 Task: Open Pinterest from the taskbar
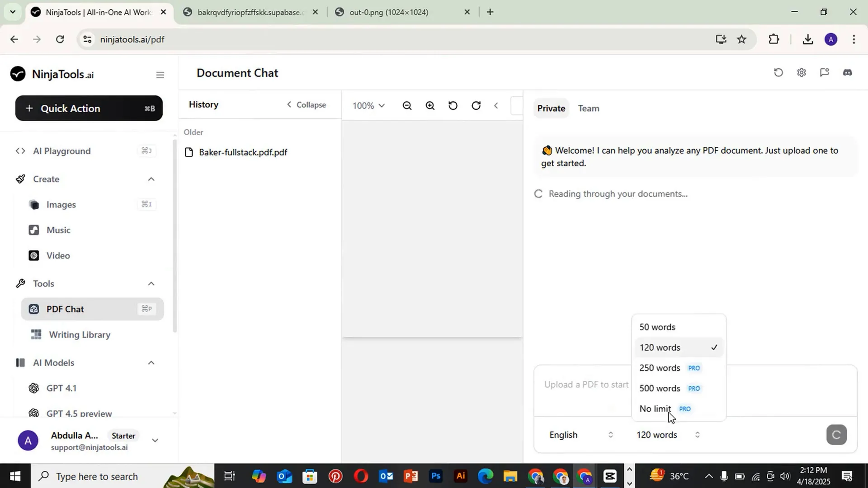click(x=335, y=476)
